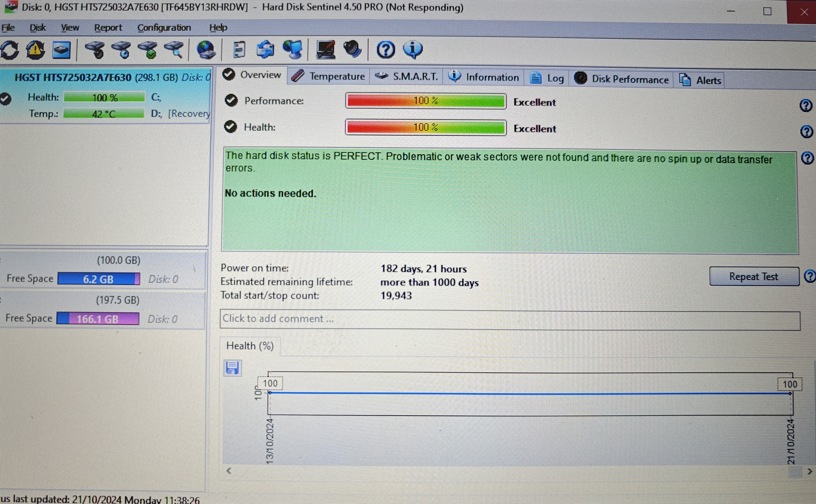The height and width of the screenshot is (504, 816).
Task: Click the help icon beside the Health rating
Action: 807,132
